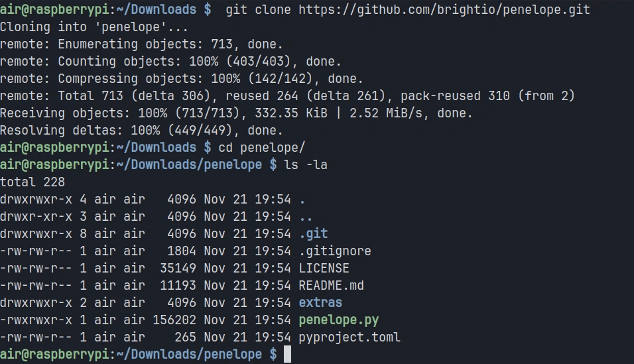Click the LICENSE file name
The image size is (634, 364).
(x=324, y=268)
